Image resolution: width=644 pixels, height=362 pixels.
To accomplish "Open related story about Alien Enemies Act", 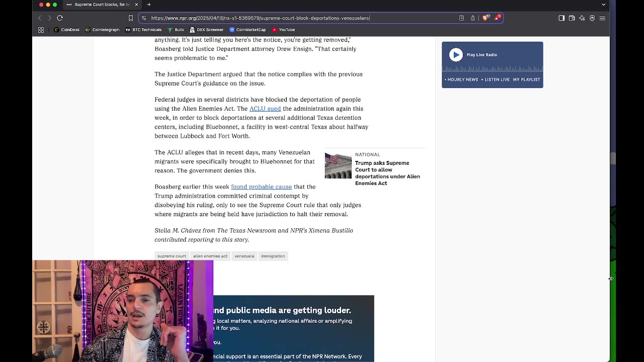I will (387, 173).
